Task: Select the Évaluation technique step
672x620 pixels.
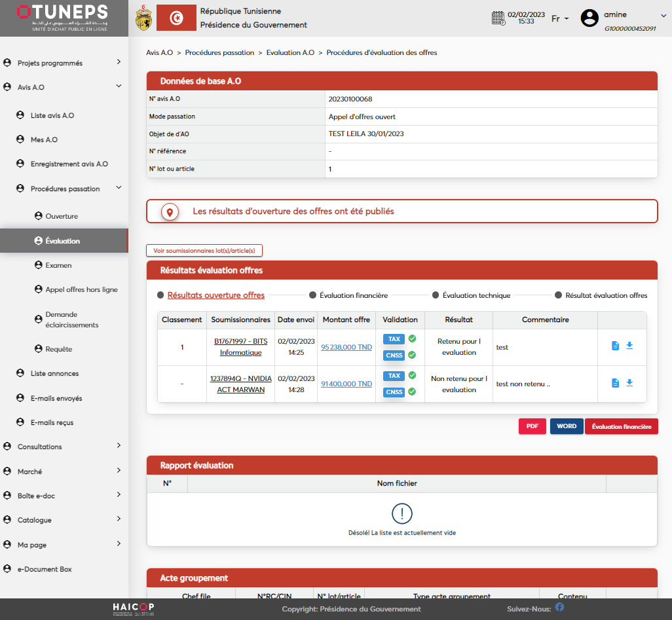Action: click(x=476, y=295)
